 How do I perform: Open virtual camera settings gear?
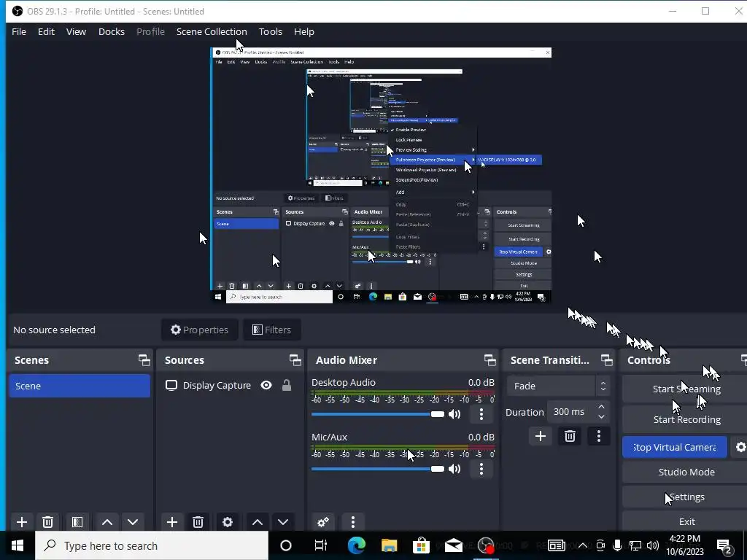(x=740, y=447)
